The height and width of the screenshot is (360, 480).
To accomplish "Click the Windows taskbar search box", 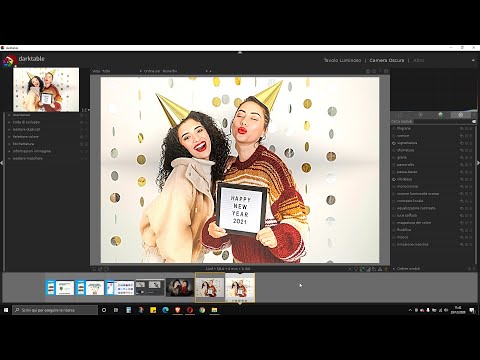I will point(55,310).
